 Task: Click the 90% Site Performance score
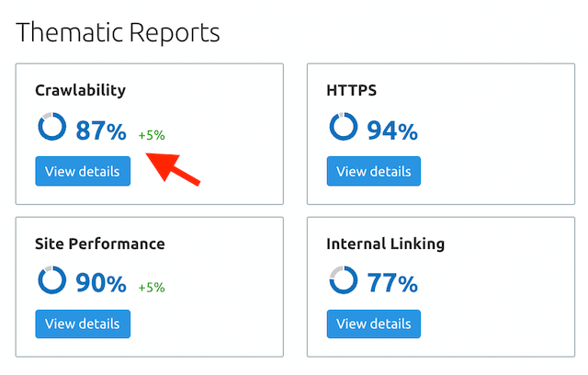101,284
